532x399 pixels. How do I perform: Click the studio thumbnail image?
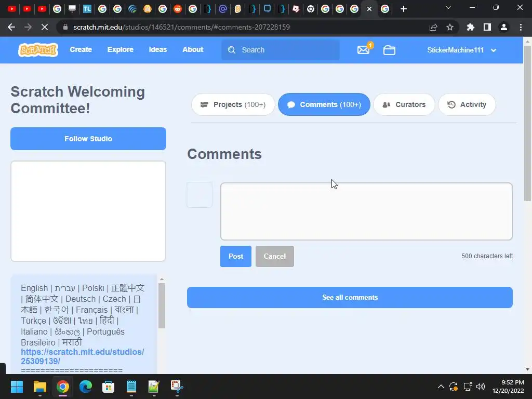[88, 211]
